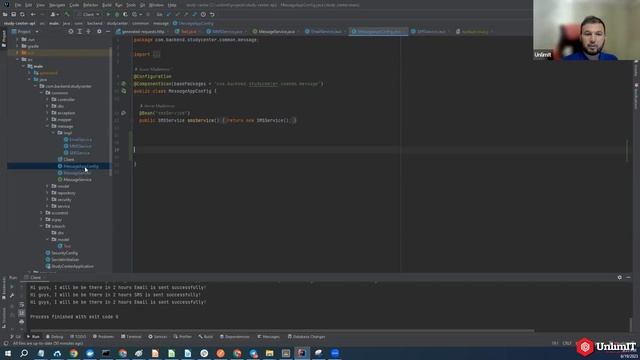Open the Client run configuration dropdown
This screenshot has width=640, height=360.
[88, 14]
